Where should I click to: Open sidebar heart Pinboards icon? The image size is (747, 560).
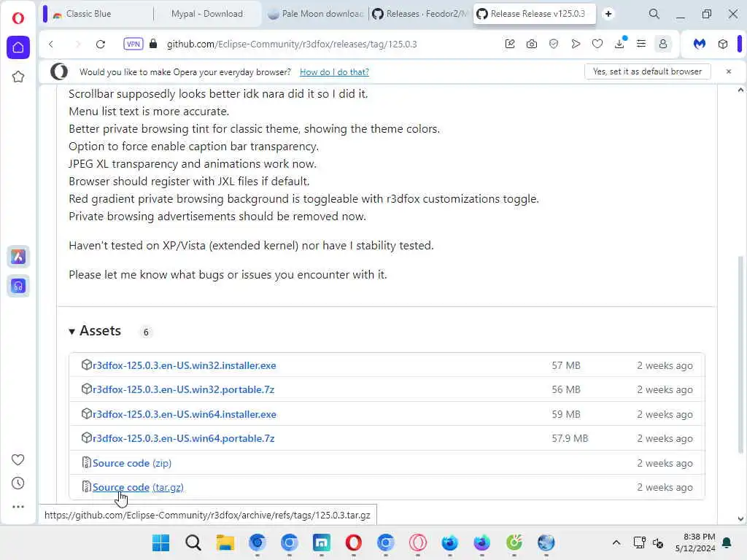coord(18,459)
